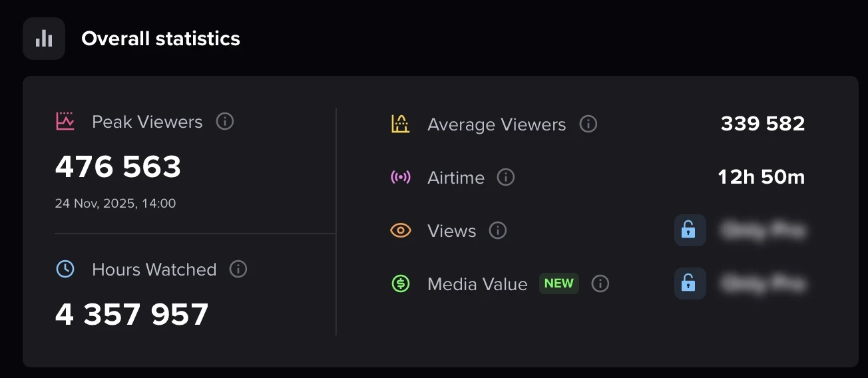Select the Peak Viewers number 476 563
Image resolution: width=868 pixels, height=378 pixels.
(x=118, y=166)
